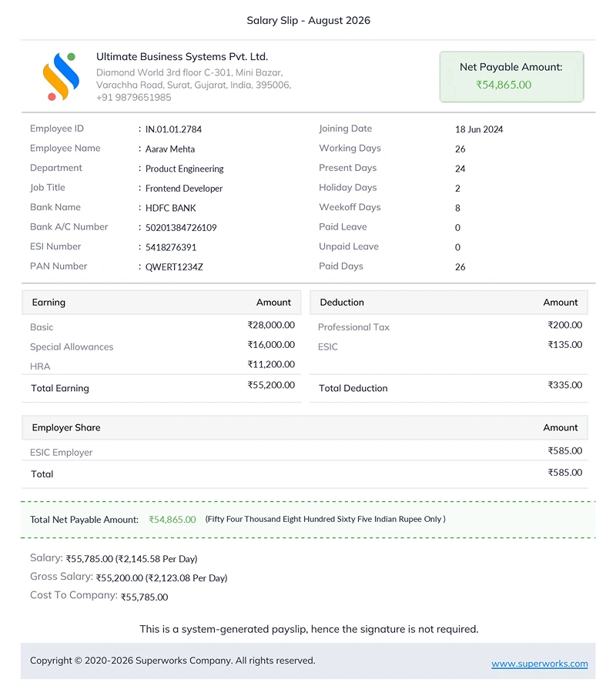The image size is (616, 696).
Task: Click the 'Holiday Days' value 2
Action: pos(457,188)
